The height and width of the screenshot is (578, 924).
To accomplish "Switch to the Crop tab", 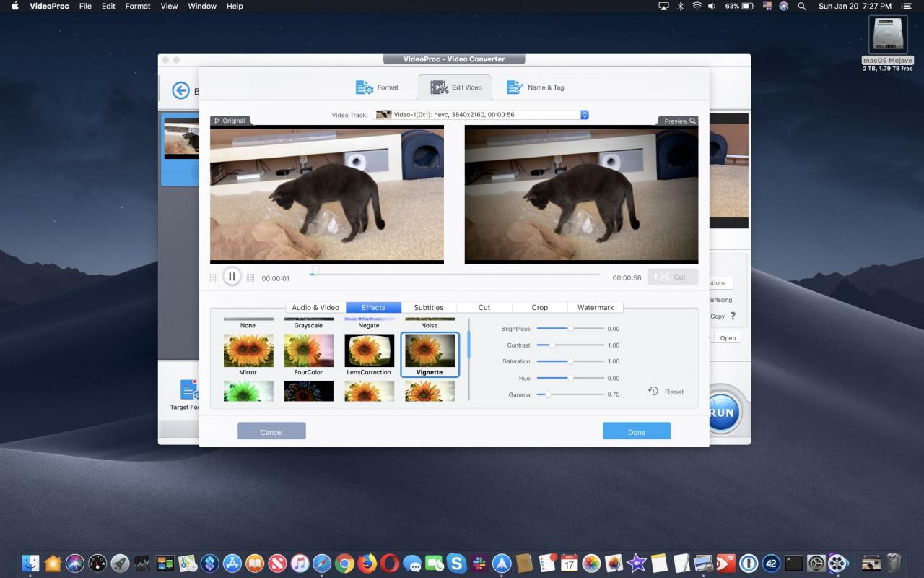I will tap(540, 307).
